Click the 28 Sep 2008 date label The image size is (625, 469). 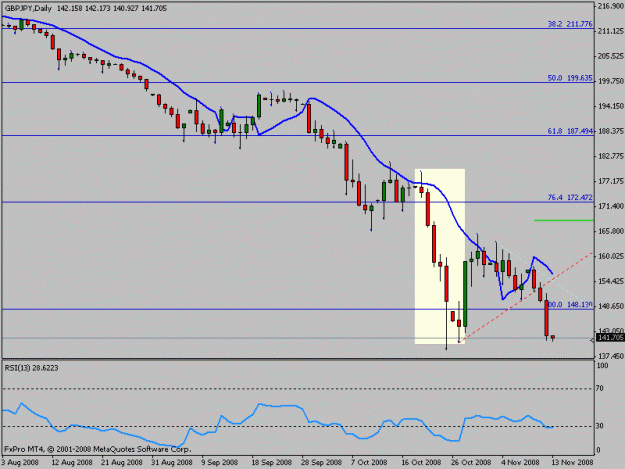coord(321,462)
